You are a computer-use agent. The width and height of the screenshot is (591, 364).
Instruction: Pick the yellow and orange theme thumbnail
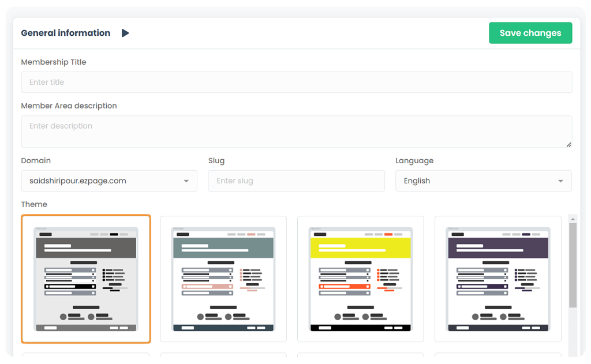tap(361, 279)
